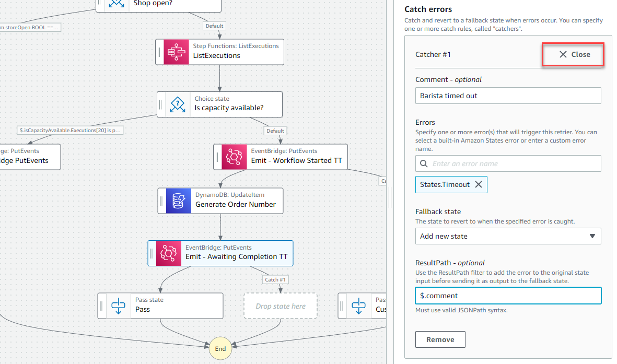
Task: Click the Catch errors section title
Action: point(428,9)
